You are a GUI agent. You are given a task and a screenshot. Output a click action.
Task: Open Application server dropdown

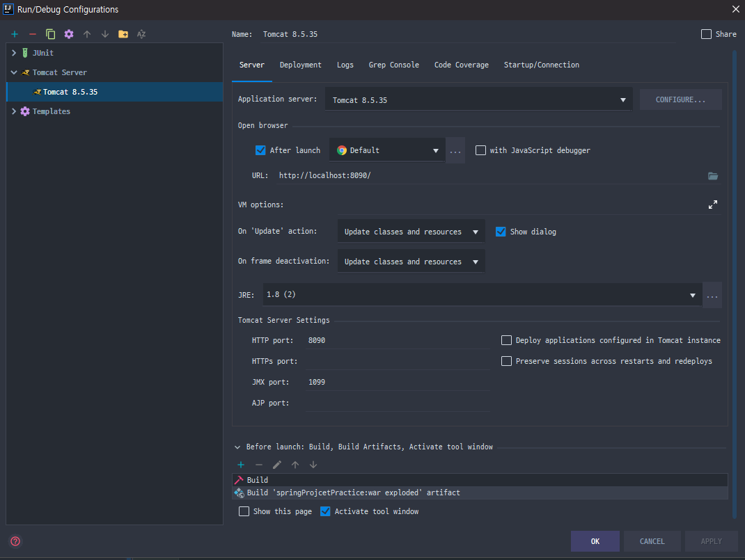[x=478, y=99]
